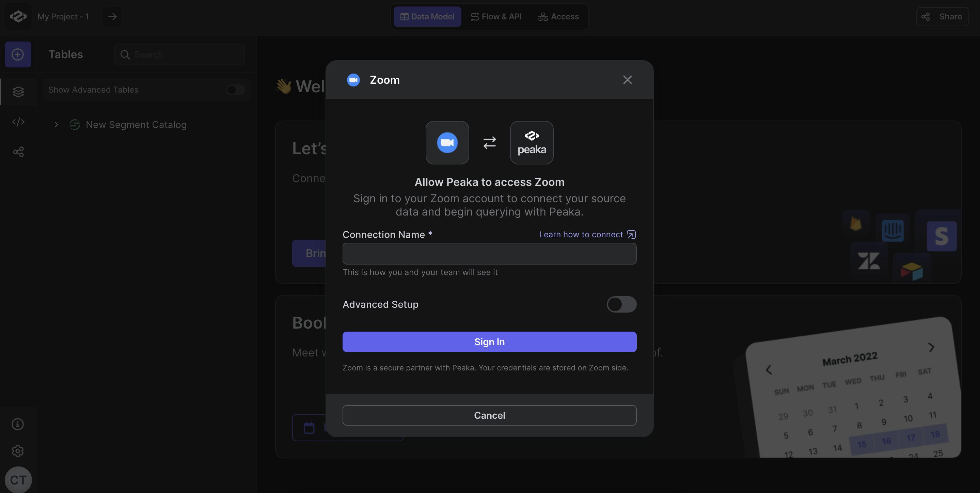The width and height of the screenshot is (980, 493).
Task: Click the Connection Name input field
Action: click(489, 254)
